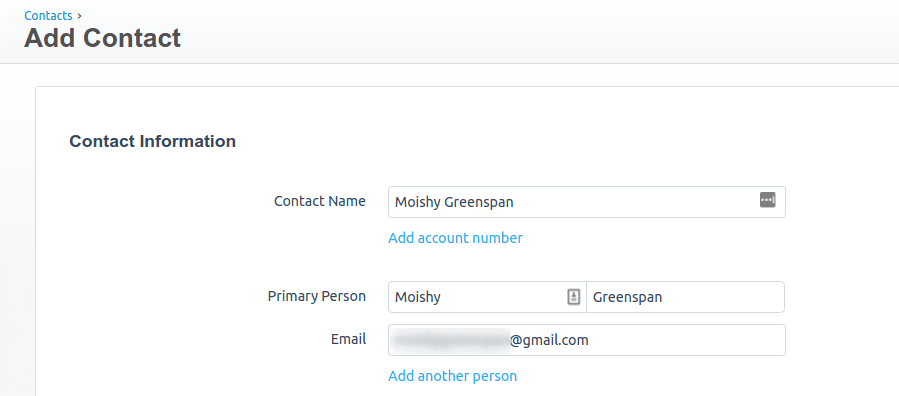The width and height of the screenshot is (899, 396).
Task: Place cursor after Greenspan in last name
Action: pyautogui.click(x=664, y=297)
